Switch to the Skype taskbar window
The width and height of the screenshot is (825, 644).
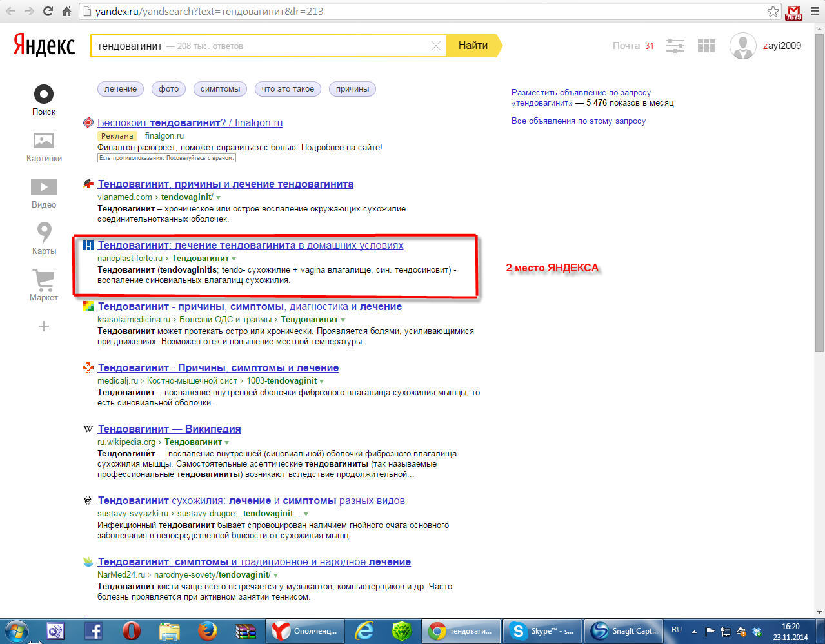pos(541,631)
